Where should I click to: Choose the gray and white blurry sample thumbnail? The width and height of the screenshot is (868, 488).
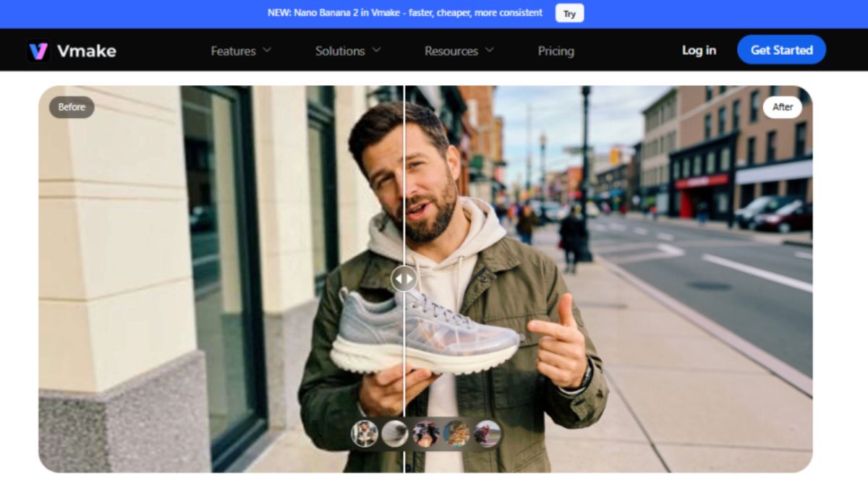pos(395,434)
